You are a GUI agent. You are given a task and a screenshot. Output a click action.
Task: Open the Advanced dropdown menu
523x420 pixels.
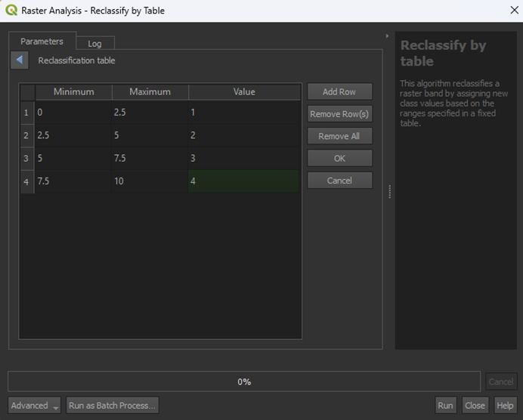click(35, 406)
